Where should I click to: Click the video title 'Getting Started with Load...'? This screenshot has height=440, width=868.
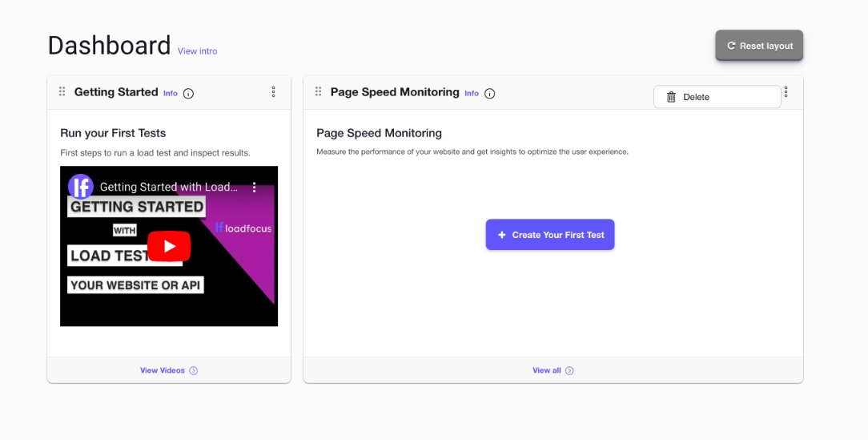point(168,187)
